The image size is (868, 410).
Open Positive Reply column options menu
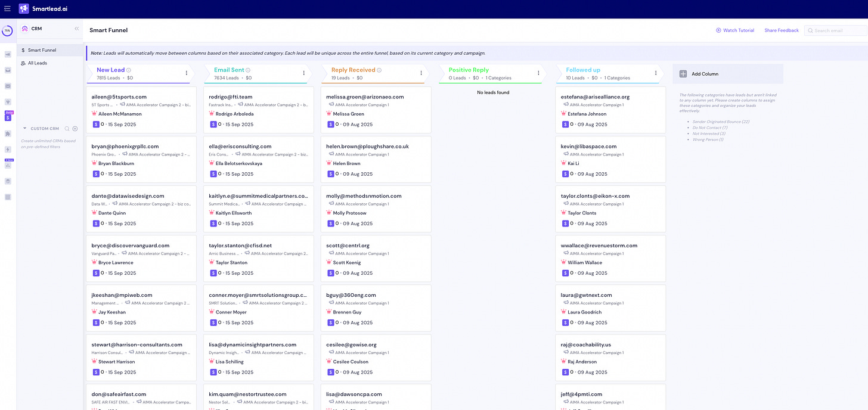(538, 73)
